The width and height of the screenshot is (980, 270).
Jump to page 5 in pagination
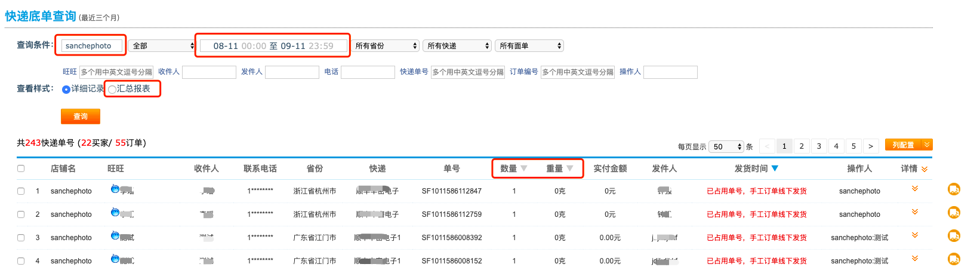click(x=853, y=146)
